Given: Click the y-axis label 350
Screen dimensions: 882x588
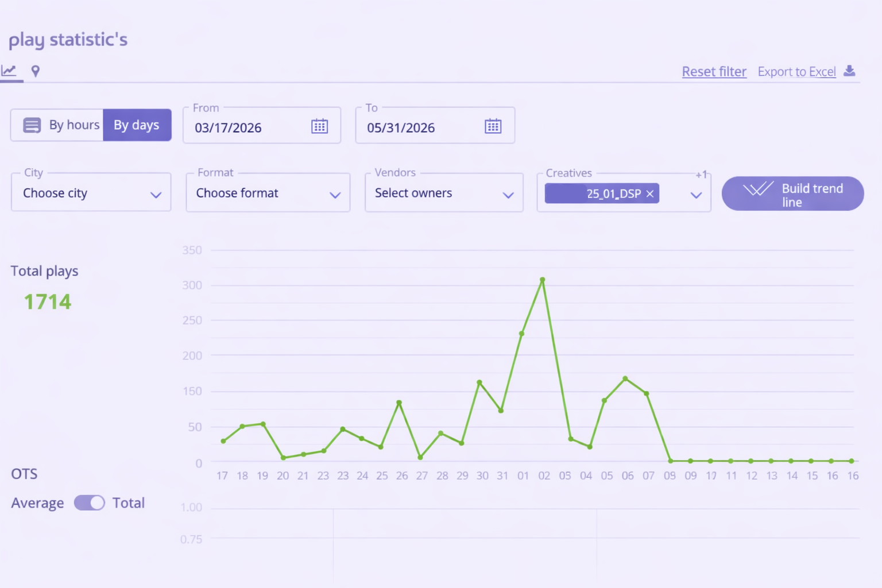Looking at the screenshot, I should point(192,250).
